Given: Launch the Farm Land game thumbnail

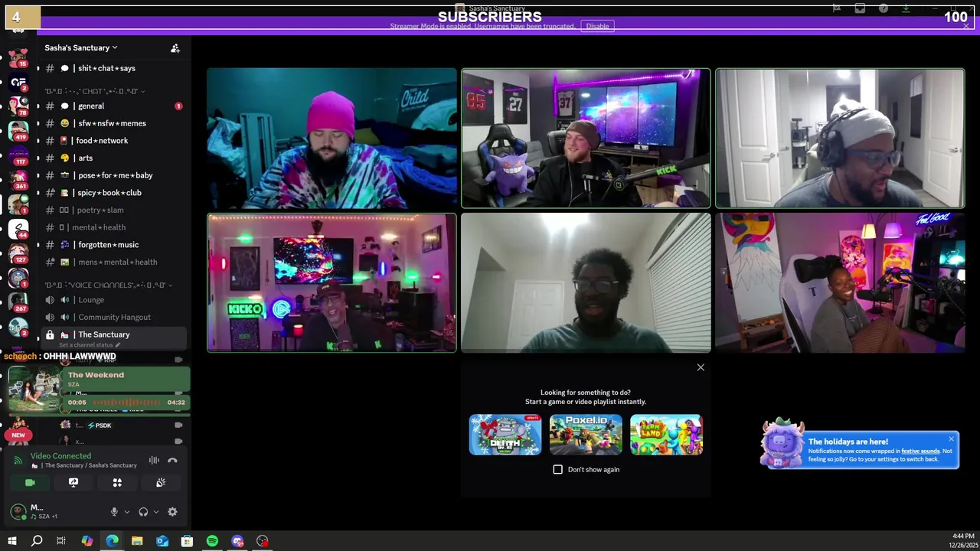Looking at the screenshot, I should [666, 435].
